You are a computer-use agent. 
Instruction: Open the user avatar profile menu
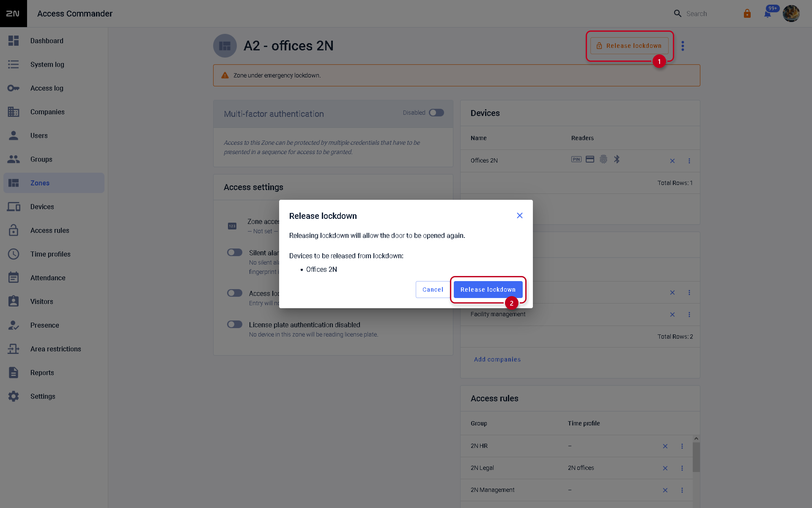tap(791, 13)
